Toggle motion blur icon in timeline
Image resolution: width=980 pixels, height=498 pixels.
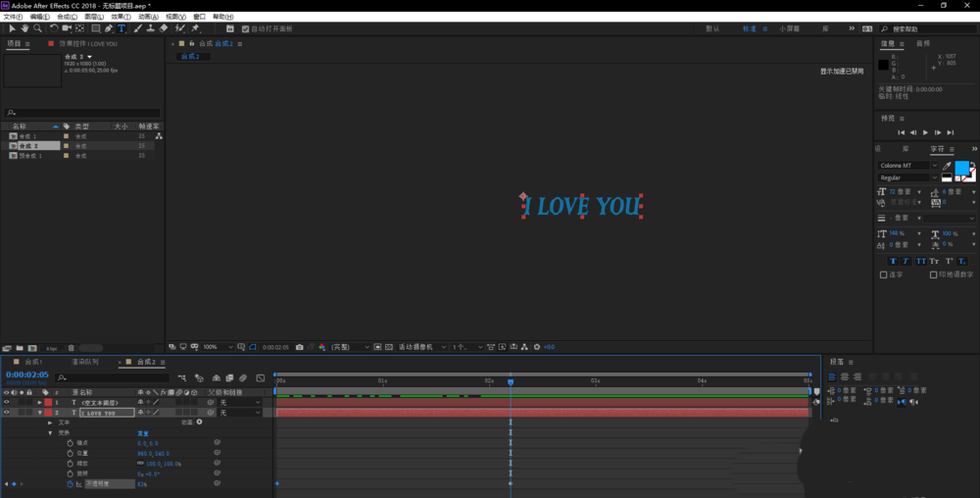243,378
